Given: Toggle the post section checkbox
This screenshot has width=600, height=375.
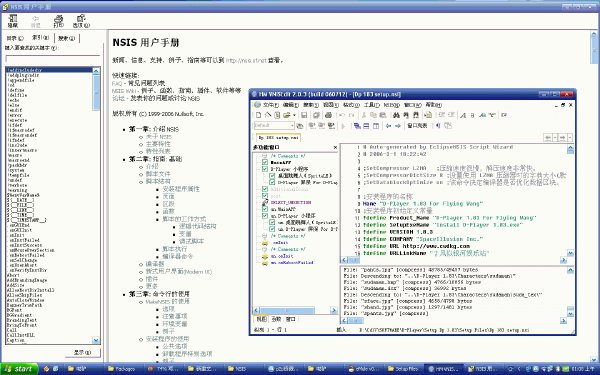Looking at the screenshot, I should [265, 196].
